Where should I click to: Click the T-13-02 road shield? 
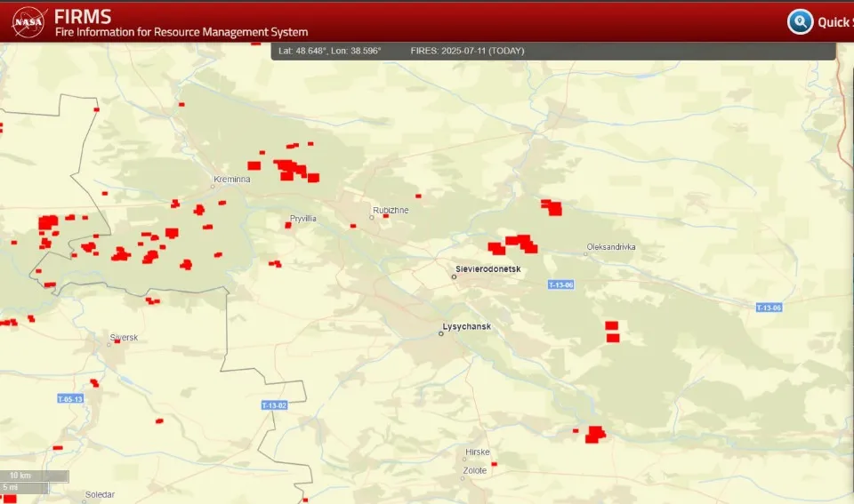(x=274, y=405)
